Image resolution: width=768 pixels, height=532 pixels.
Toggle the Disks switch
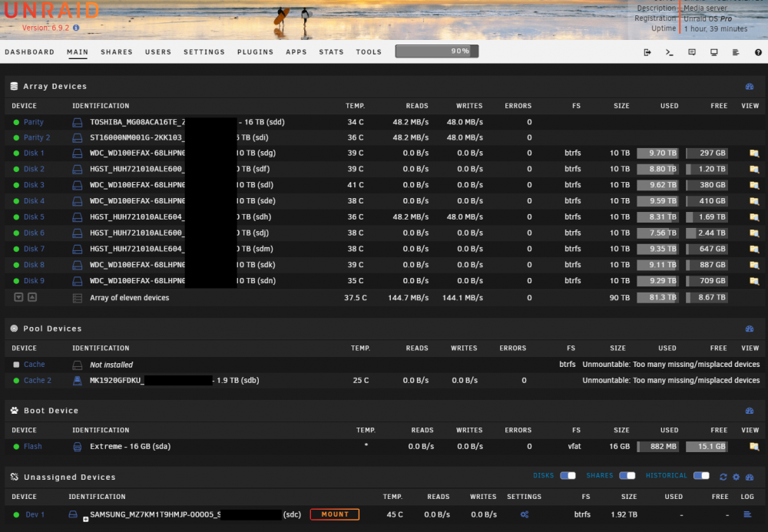coord(568,476)
